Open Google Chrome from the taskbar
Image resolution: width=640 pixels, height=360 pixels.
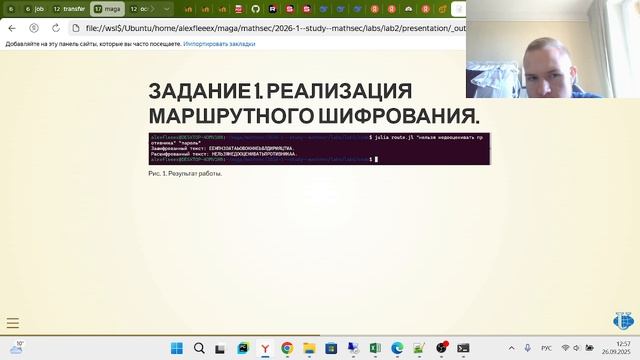[287, 348]
